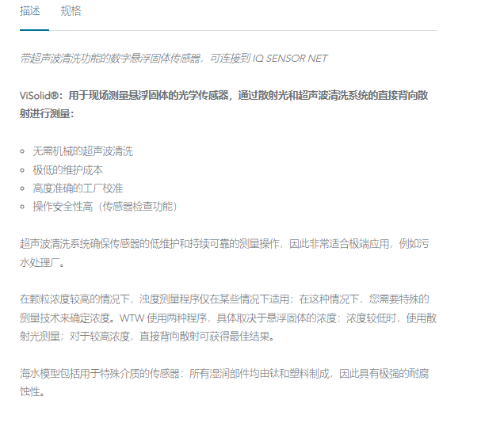
Task: Click the paragraph starting 海水模型
Action: point(224,383)
